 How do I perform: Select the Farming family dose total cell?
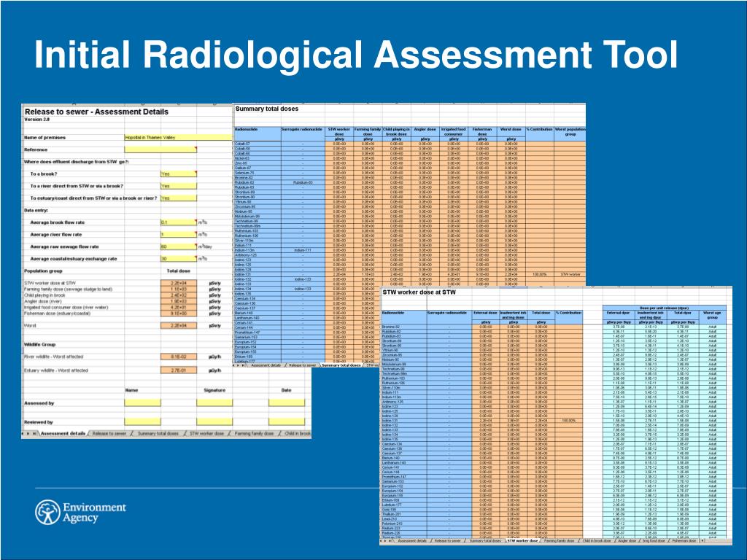pyautogui.click(x=178, y=289)
